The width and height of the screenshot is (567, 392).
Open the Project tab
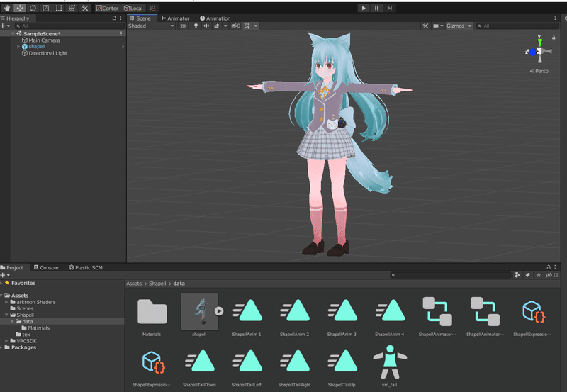point(12,268)
